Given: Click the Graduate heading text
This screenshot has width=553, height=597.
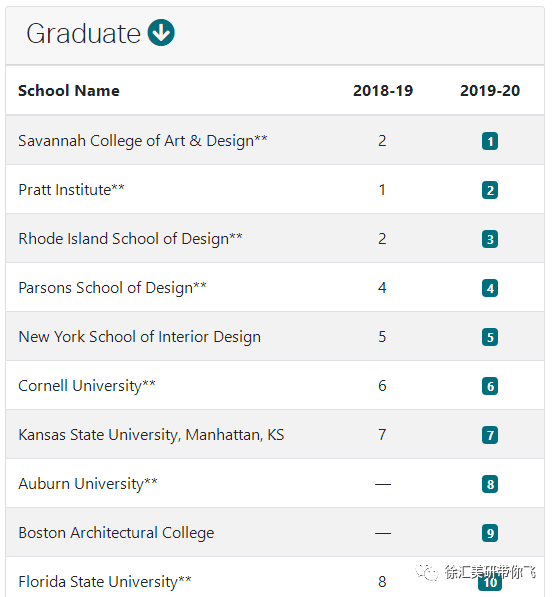Looking at the screenshot, I should (x=83, y=34).
